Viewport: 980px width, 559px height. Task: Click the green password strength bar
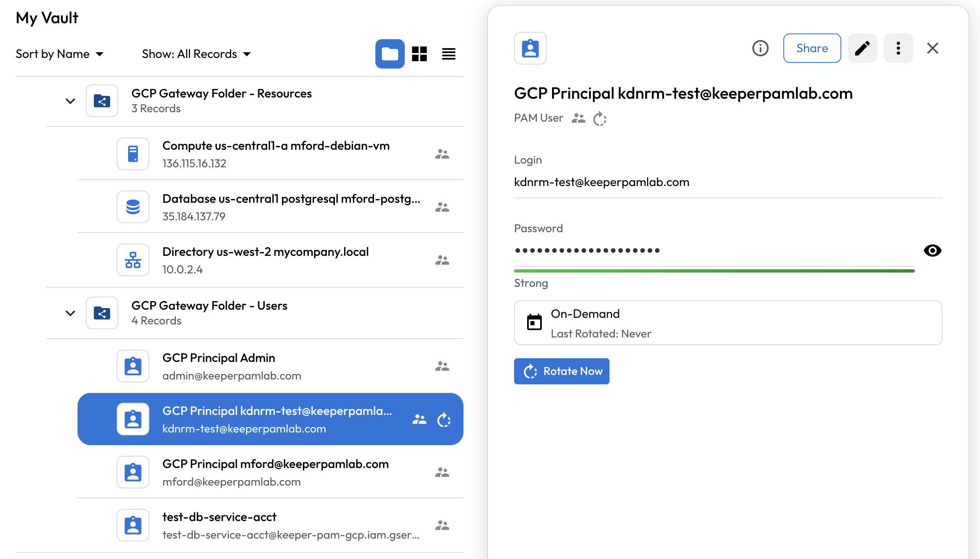[x=714, y=271]
